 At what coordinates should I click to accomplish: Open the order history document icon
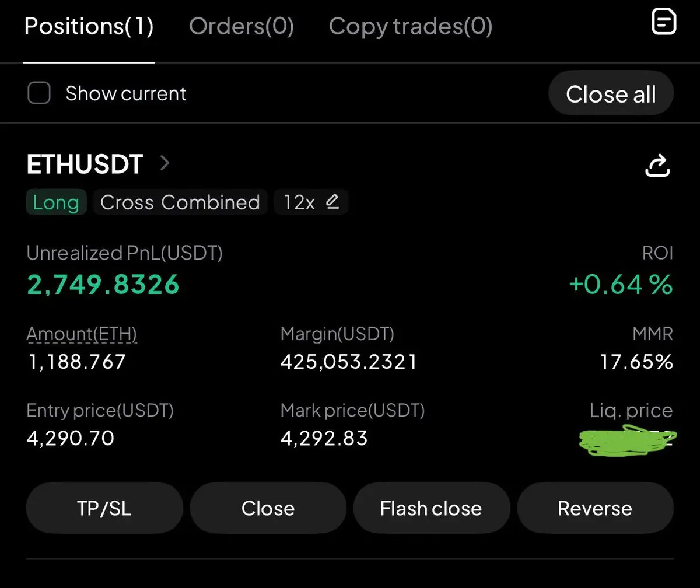(x=664, y=22)
